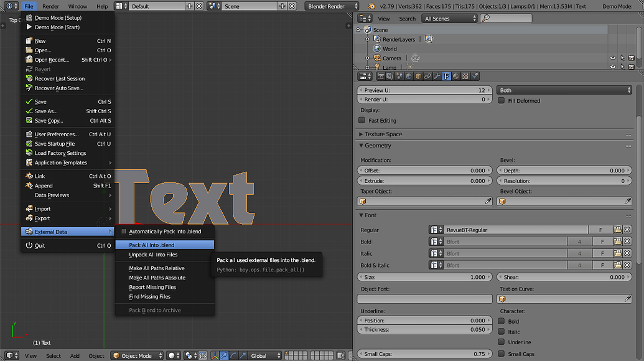Check the Italic character checkbox
This screenshot has width=644, height=361.
[501, 331]
